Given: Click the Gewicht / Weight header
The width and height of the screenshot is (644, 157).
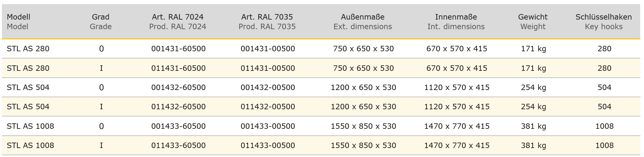Looking at the screenshot, I should (533, 22).
